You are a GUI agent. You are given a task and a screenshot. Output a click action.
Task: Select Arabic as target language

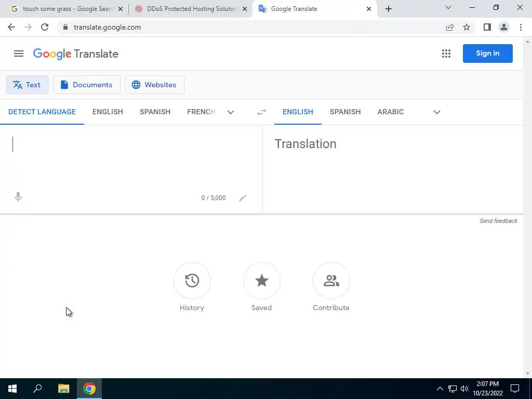pos(391,112)
